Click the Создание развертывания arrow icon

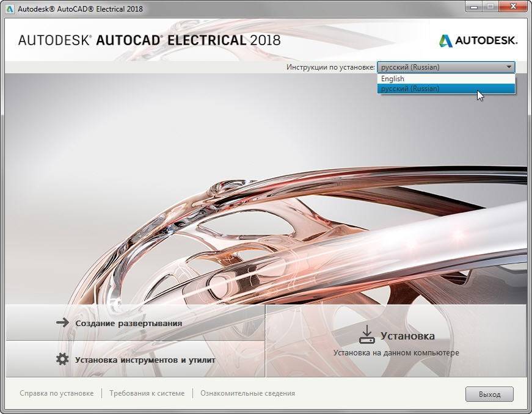point(62,322)
